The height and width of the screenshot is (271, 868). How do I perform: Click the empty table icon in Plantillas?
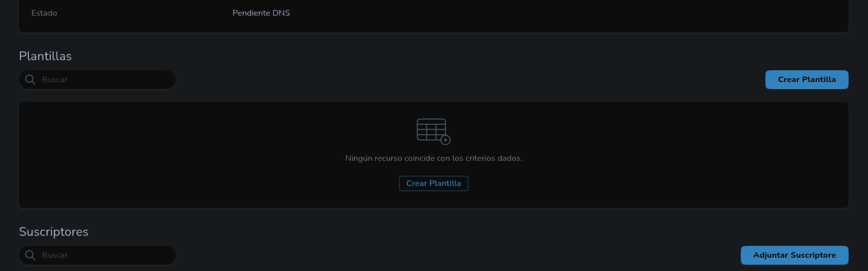point(433,132)
